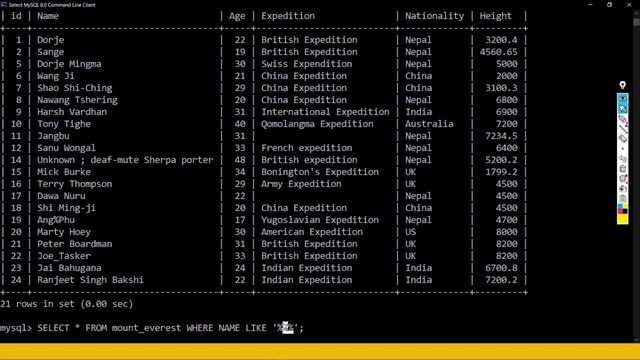This screenshot has height=360, width=640.
Task: Click 'Unknown ; deaf-mute Sherpa porter' name cell
Action: pos(125,160)
